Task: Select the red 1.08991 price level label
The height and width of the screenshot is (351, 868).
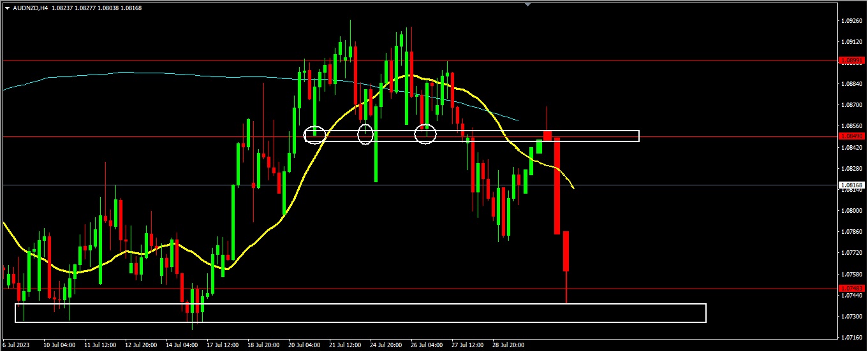Action: pos(851,61)
